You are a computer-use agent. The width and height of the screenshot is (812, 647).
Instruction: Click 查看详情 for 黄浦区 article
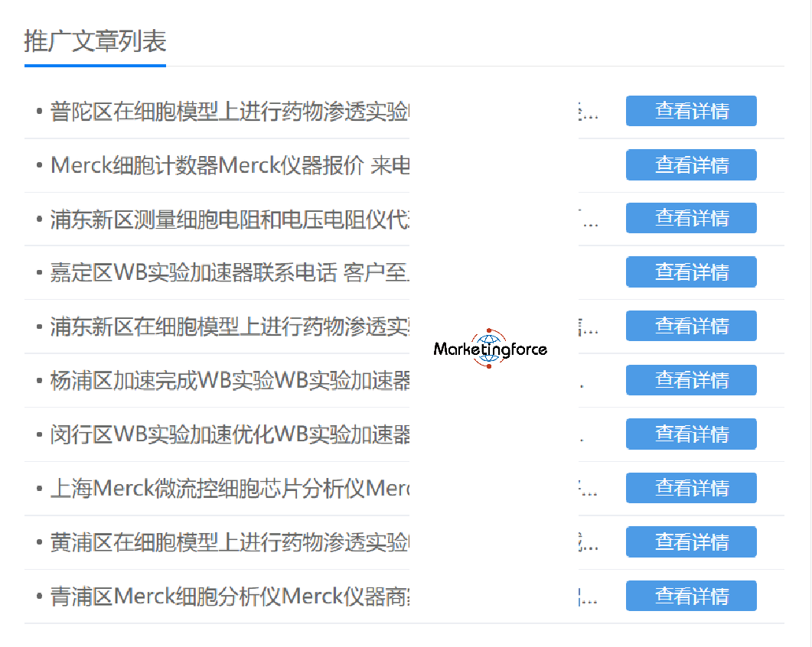[x=691, y=542]
